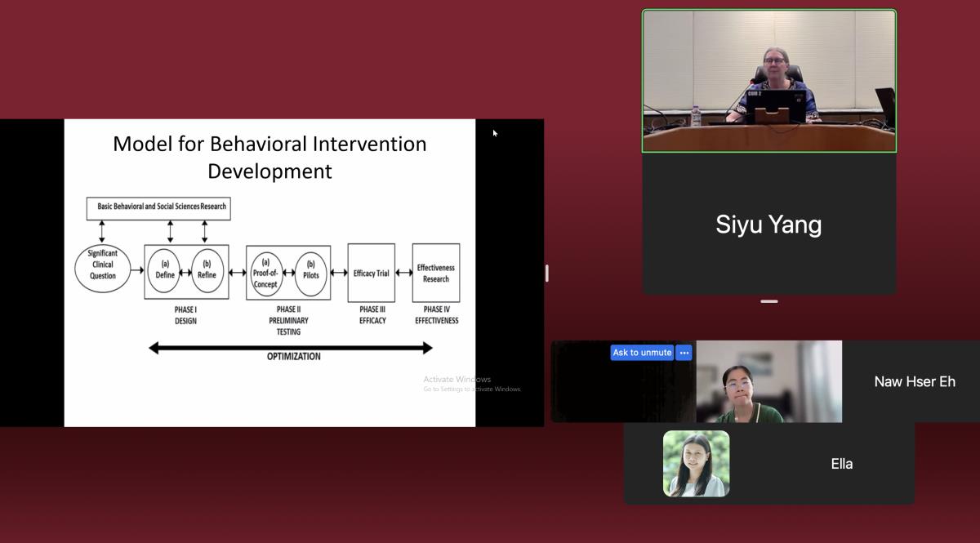The image size is (980, 543).
Task: Click the Ella participant name
Action: [841, 464]
